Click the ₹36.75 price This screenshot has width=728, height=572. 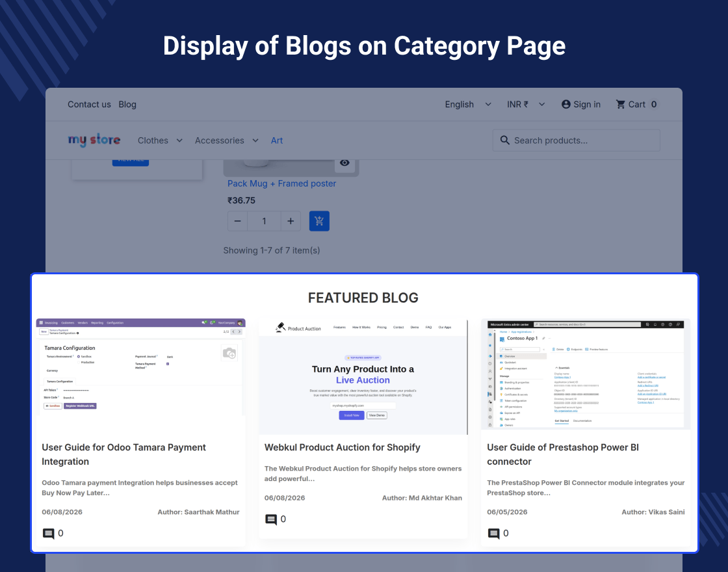click(241, 201)
